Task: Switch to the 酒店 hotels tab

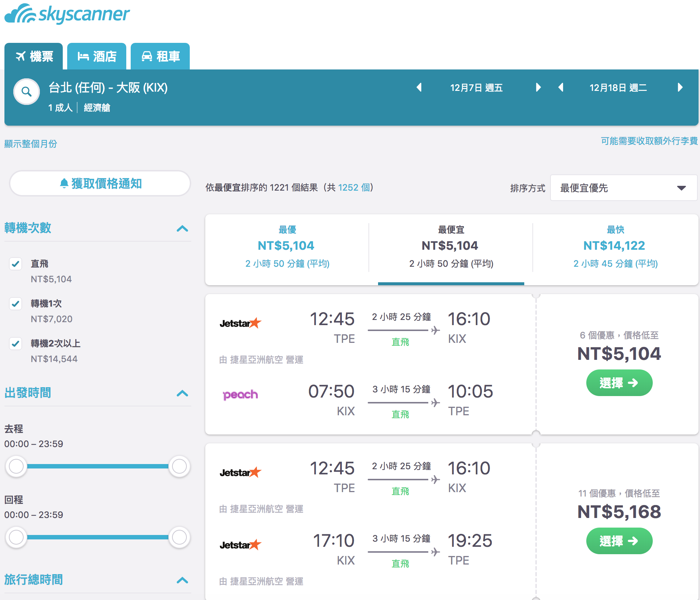Action: tap(97, 56)
